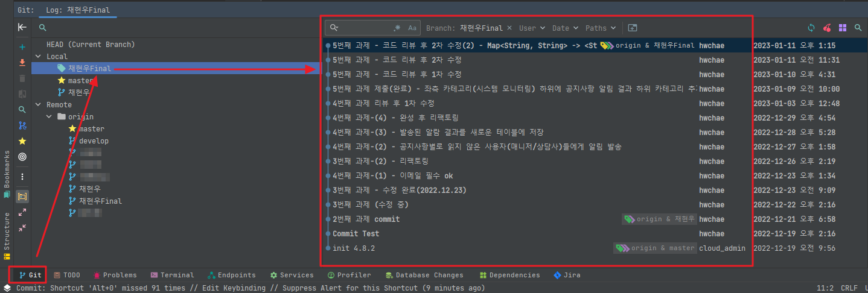Refresh the Git log
The width and height of the screenshot is (868, 293).
[811, 28]
